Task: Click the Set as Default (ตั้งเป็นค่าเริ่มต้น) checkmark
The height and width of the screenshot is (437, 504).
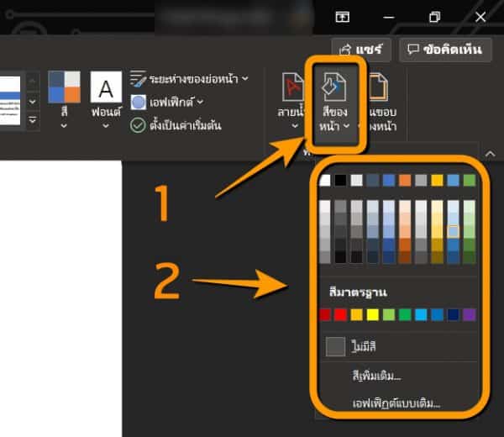Action: (139, 124)
